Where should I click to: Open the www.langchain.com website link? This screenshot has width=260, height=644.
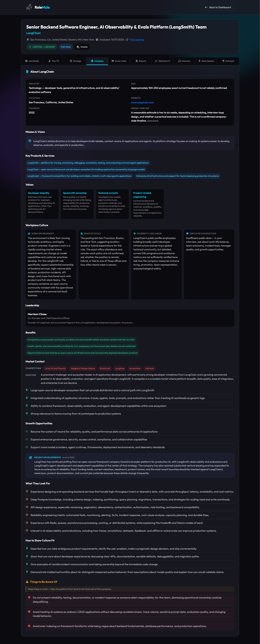pos(142,103)
